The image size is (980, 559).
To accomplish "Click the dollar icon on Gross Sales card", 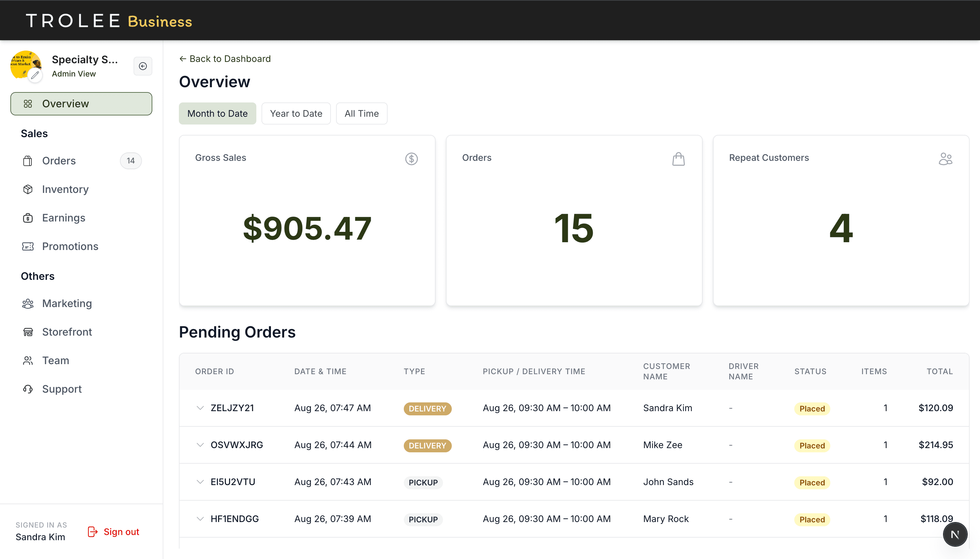I will click(411, 159).
